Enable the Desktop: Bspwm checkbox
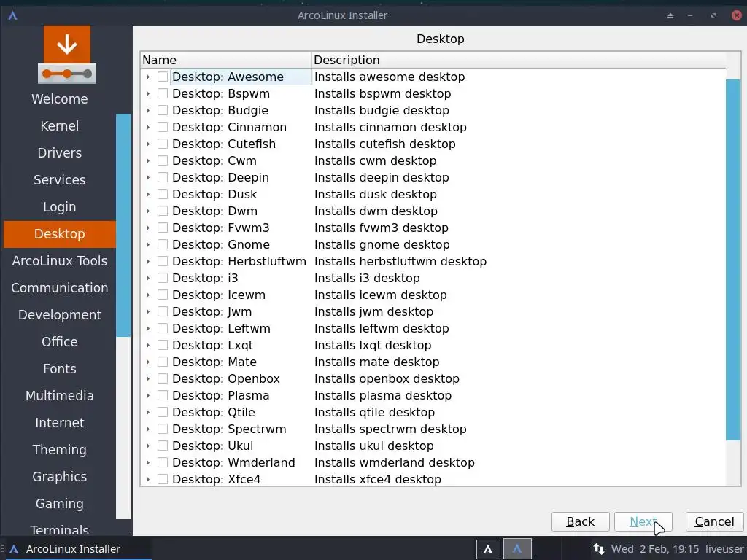Screen dimensions: 747x560 coord(163,93)
